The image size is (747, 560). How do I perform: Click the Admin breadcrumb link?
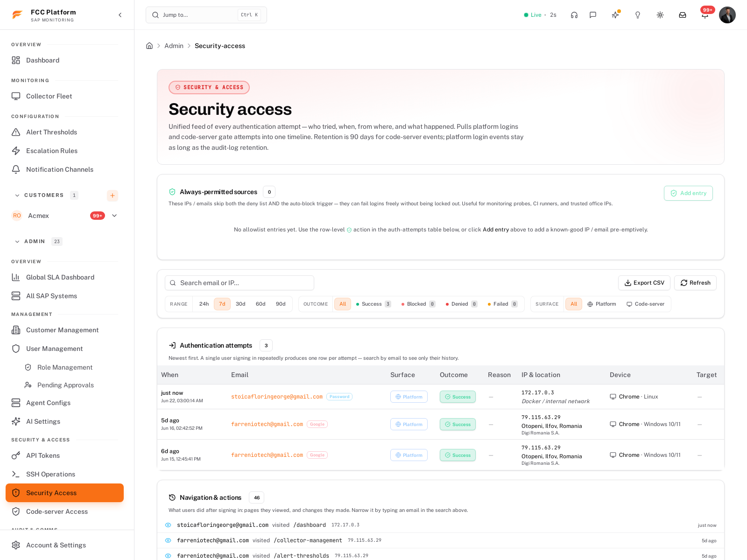174,46
